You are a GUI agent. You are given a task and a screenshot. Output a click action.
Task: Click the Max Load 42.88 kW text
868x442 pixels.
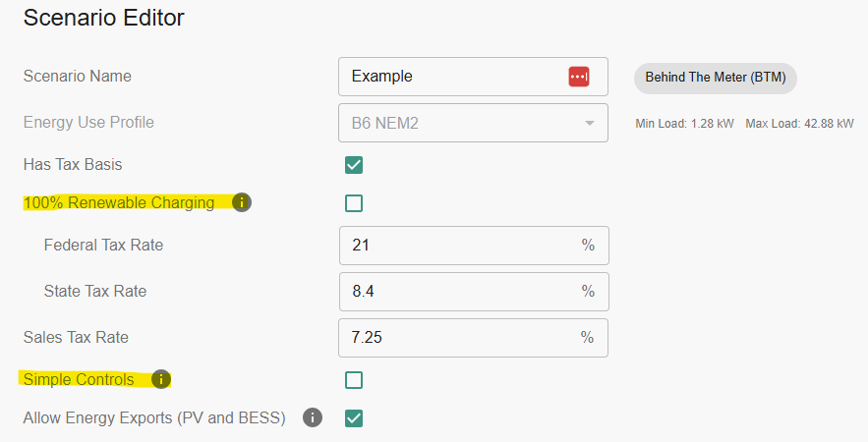pos(799,124)
